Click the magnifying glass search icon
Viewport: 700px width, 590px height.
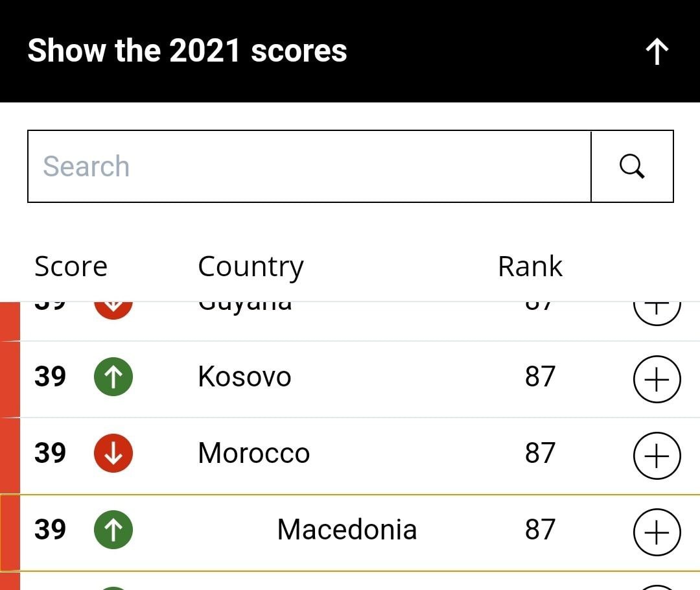(x=632, y=167)
